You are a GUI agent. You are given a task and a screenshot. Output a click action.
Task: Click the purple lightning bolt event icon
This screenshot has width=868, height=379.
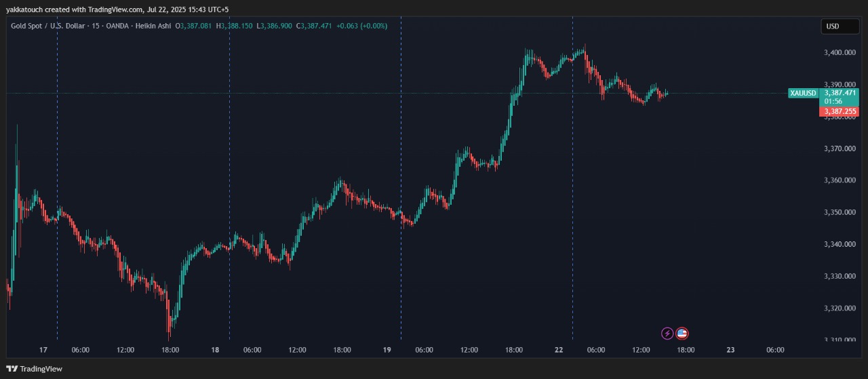pyautogui.click(x=667, y=333)
